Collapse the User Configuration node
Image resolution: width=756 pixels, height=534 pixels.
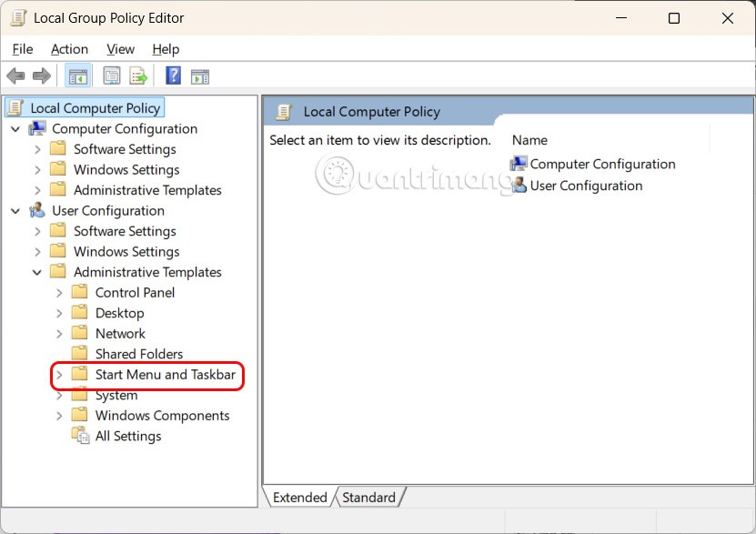[x=15, y=211]
